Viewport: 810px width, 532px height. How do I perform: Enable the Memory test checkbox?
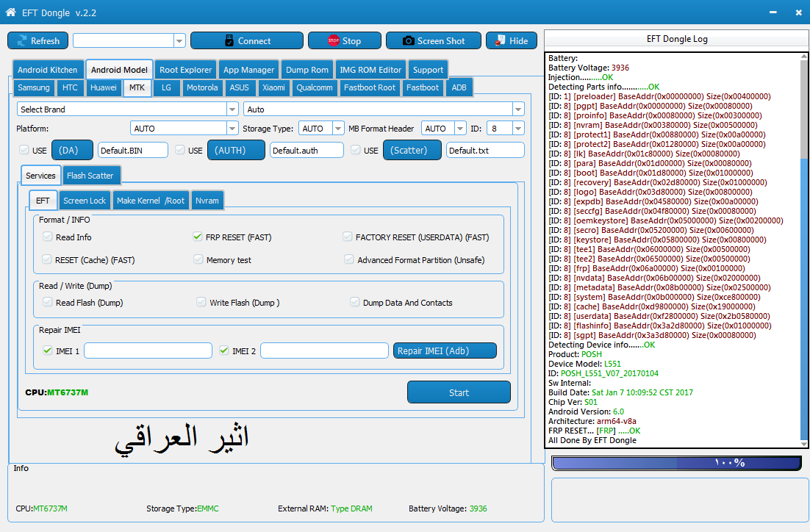[198, 259]
